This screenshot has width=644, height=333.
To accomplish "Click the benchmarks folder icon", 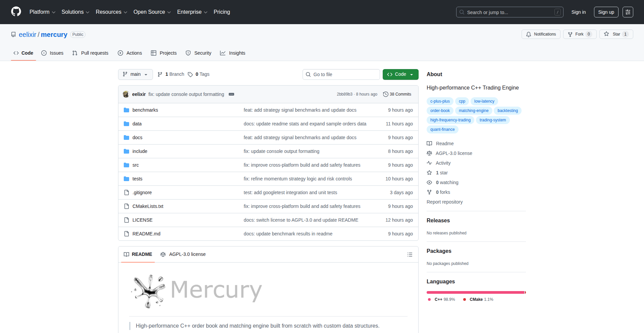I will tap(126, 110).
